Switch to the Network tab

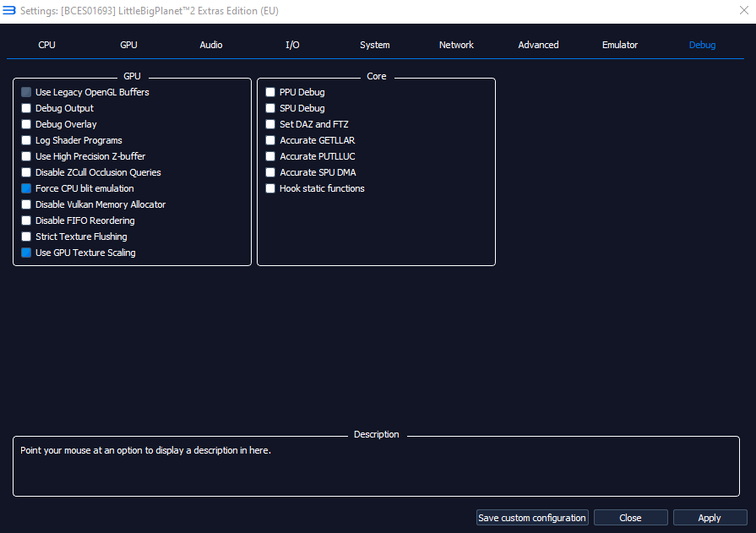tap(456, 45)
